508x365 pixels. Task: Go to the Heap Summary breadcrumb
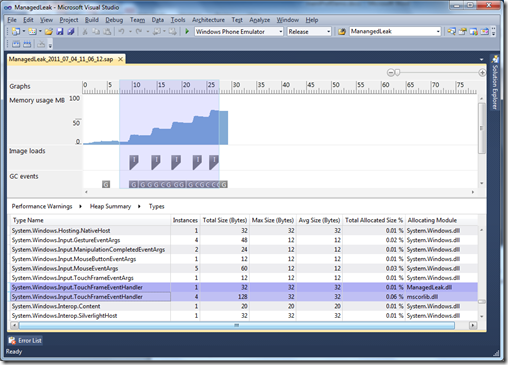110,206
